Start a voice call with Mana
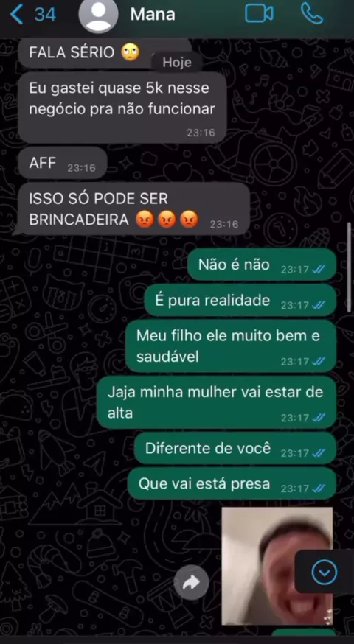 tap(312, 13)
